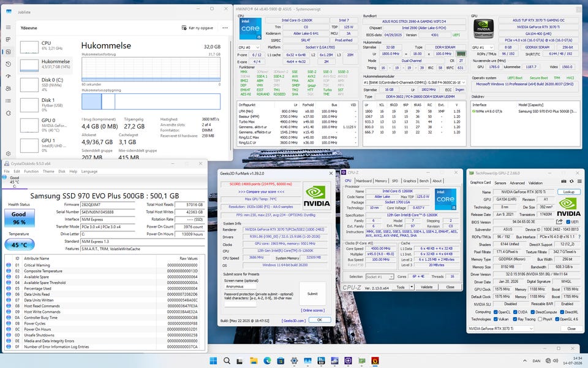
Task: Click FurMark screen name input field
Action: tap(240, 286)
